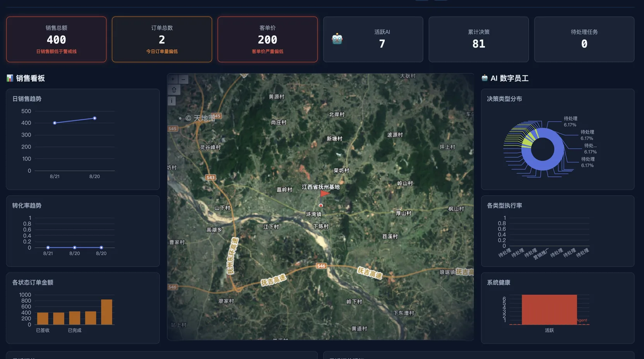Click the 8/21 point on 转化率趋势 chart
Viewport: 644px width, 359px height.
[48, 248]
